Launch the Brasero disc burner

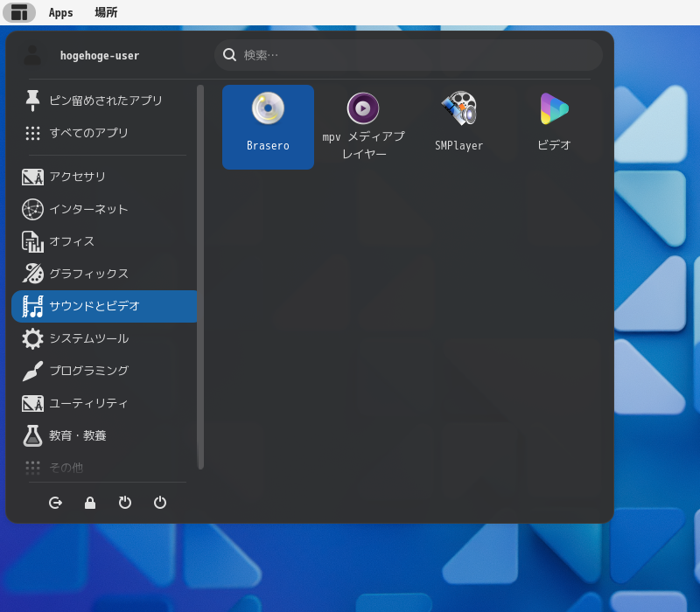click(268, 127)
